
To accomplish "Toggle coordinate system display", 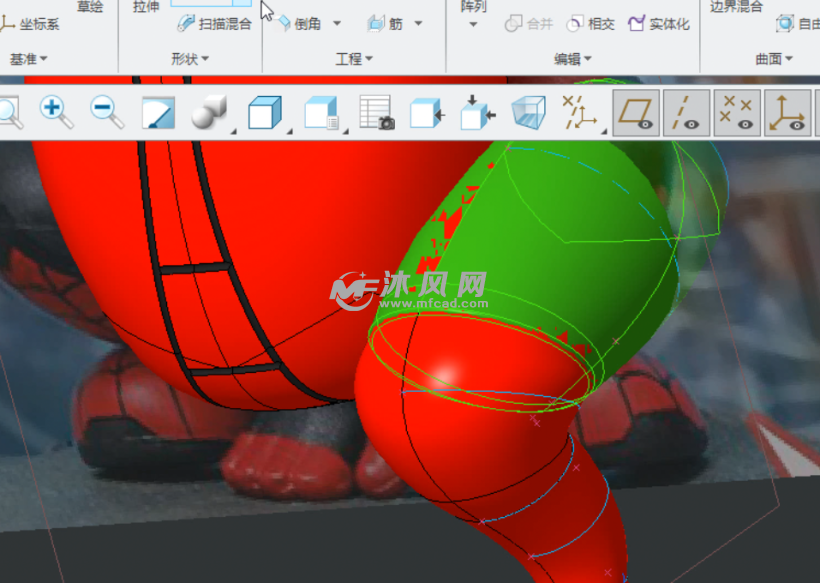I will [787, 112].
